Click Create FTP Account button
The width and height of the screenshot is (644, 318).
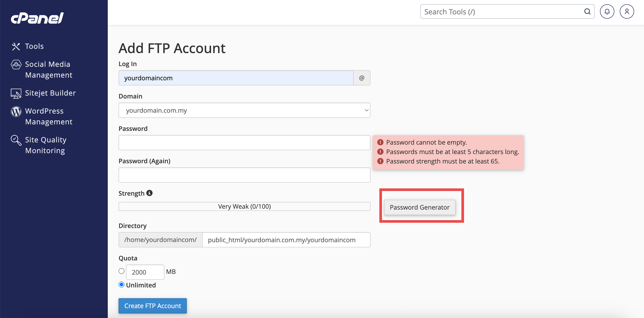point(152,306)
